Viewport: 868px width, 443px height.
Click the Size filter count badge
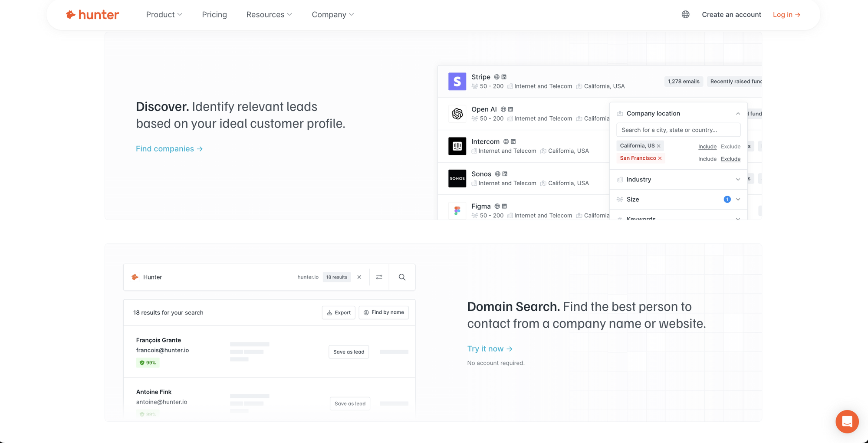pos(727,200)
